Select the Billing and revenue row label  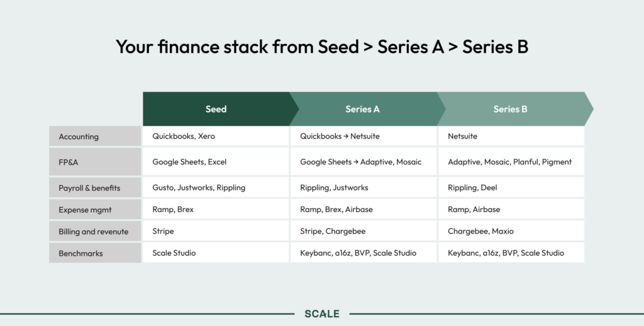click(x=95, y=232)
